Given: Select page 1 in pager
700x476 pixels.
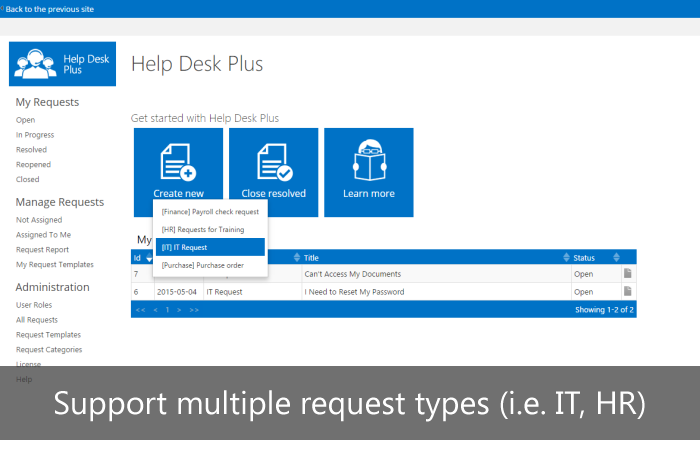Looking at the screenshot, I should point(167,310).
